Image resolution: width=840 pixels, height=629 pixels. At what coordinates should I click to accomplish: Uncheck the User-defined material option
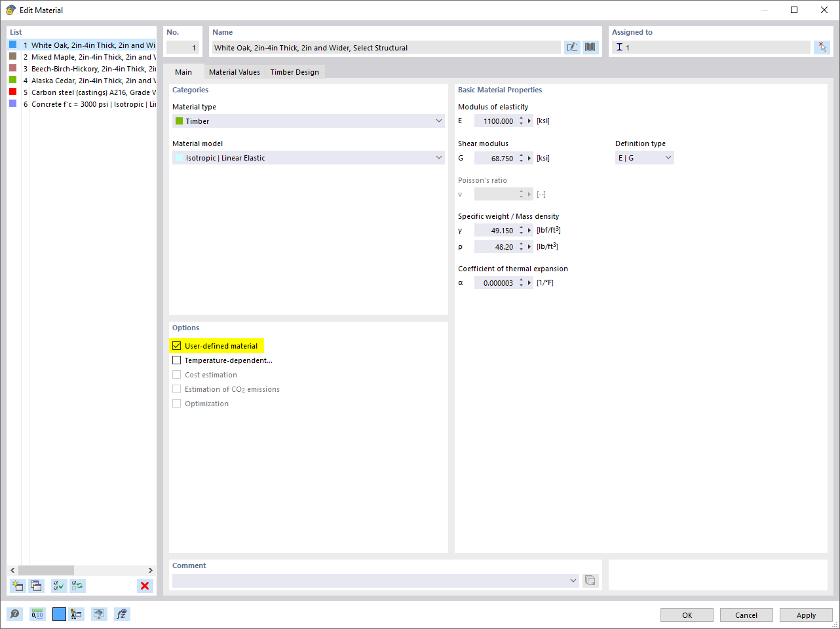[176, 345]
